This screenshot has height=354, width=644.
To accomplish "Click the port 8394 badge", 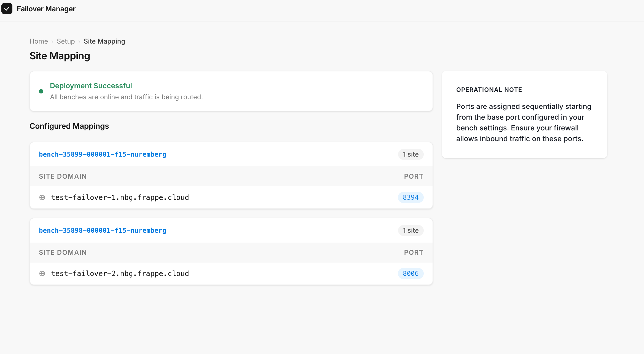I will point(410,197).
